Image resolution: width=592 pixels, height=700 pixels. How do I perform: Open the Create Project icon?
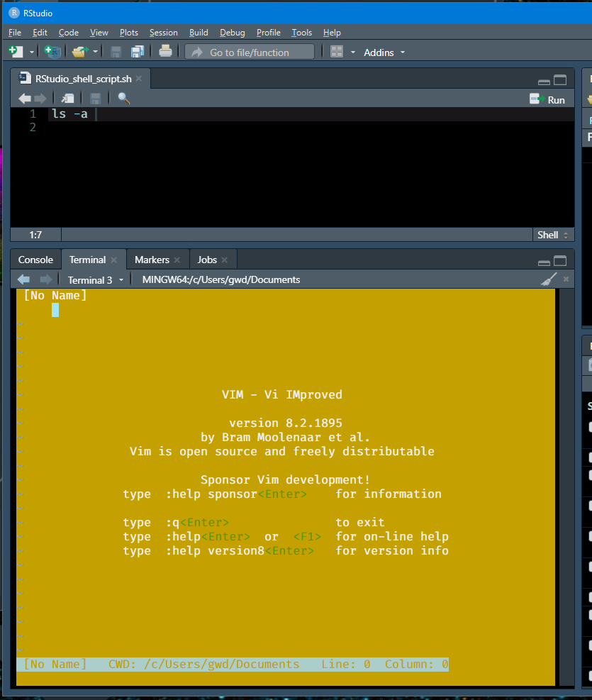click(50, 52)
